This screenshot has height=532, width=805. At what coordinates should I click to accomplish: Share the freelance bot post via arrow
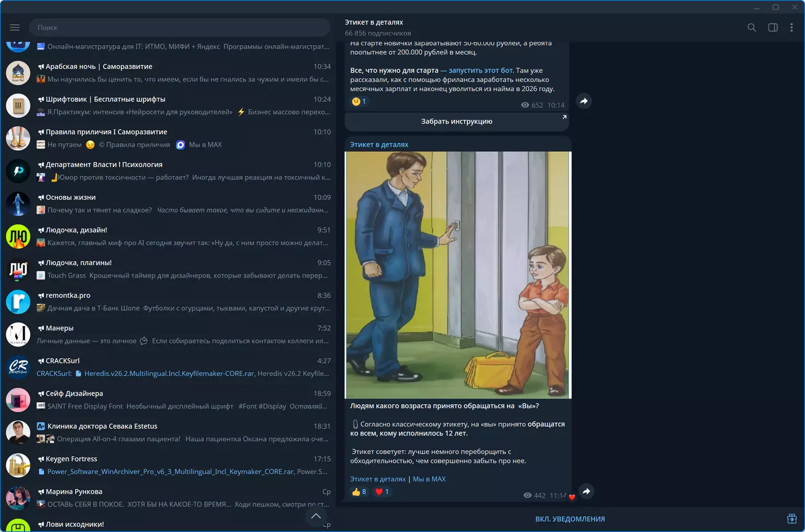(584, 101)
